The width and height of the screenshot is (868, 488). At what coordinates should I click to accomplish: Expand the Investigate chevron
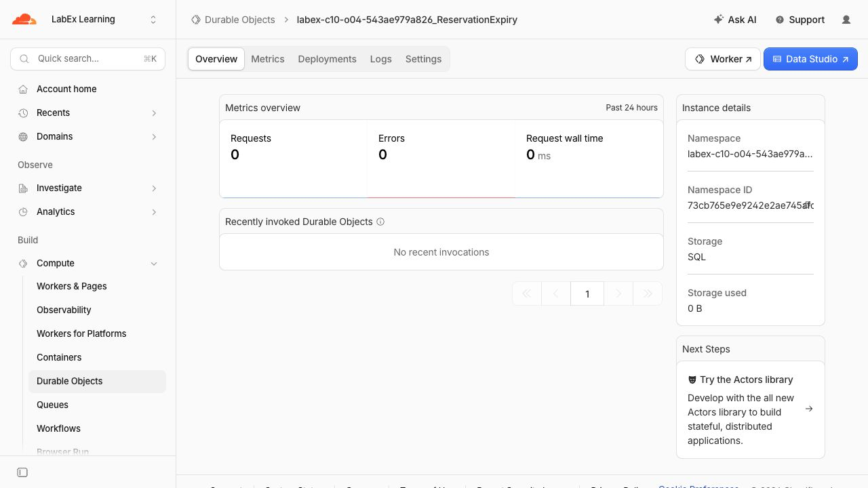tap(154, 188)
